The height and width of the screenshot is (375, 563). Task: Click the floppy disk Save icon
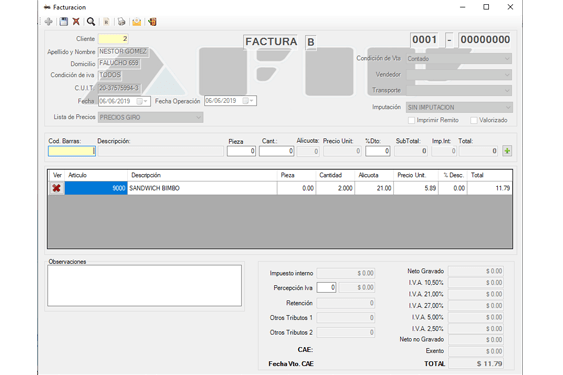click(64, 22)
